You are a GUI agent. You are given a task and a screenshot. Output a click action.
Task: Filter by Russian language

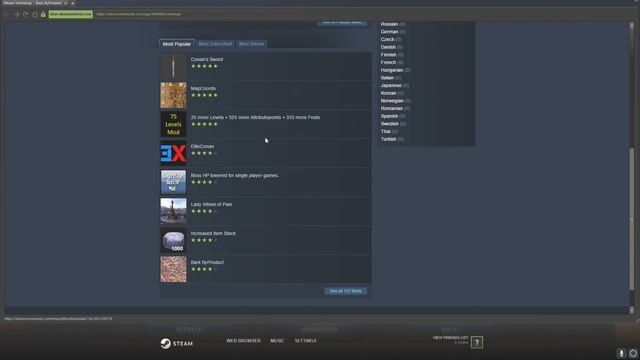389,24
